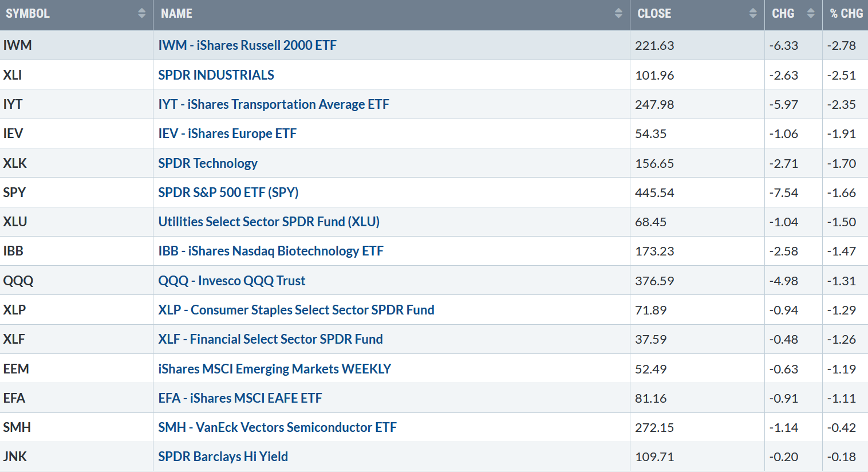The image size is (868, 472).
Task: Click close value 52.49 for EEM
Action: pos(651,369)
